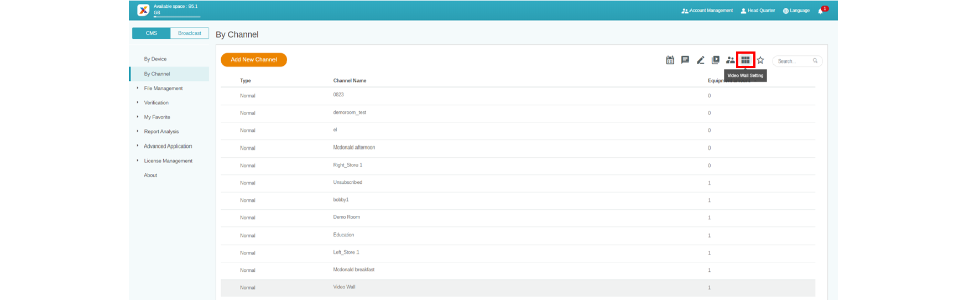The image size is (980, 300).
Task: Open the playlist video library icon
Action: (x=715, y=60)
